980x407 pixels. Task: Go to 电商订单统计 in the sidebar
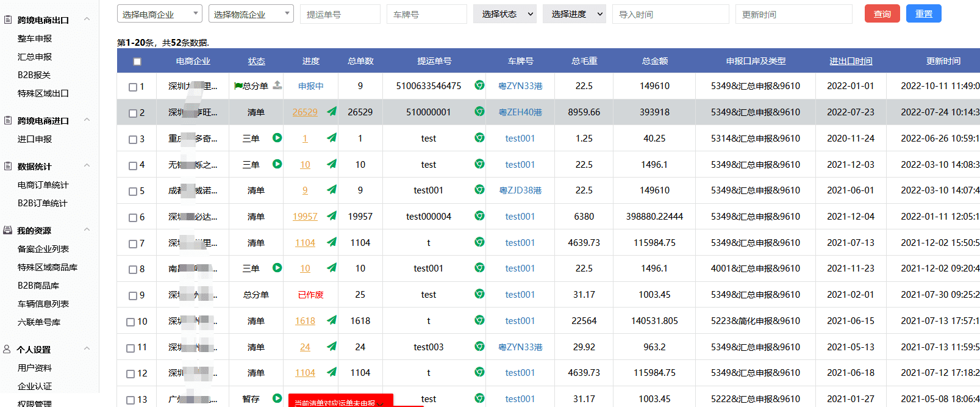point(43,185)
